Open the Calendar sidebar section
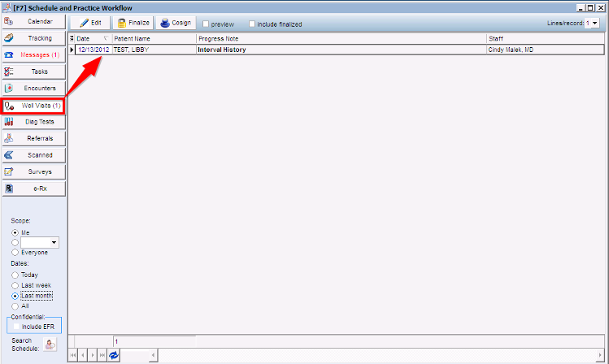609x364 pixels. coord(34,21)
